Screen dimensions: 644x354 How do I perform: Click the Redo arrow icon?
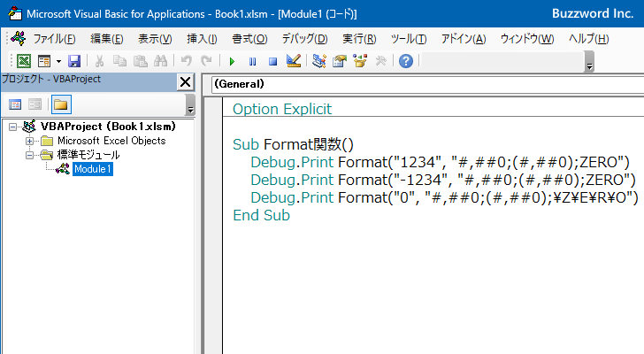(207, 62)
